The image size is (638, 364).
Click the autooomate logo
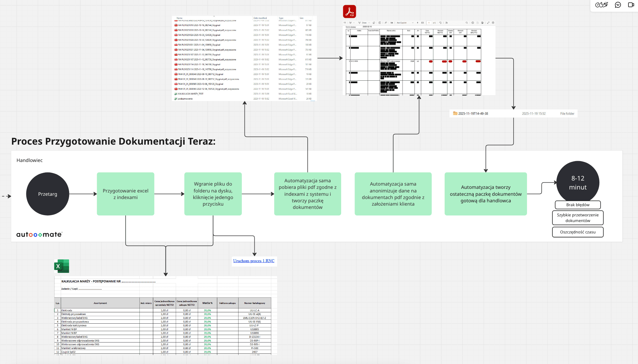pyautogui.click(x=39, y=235)
